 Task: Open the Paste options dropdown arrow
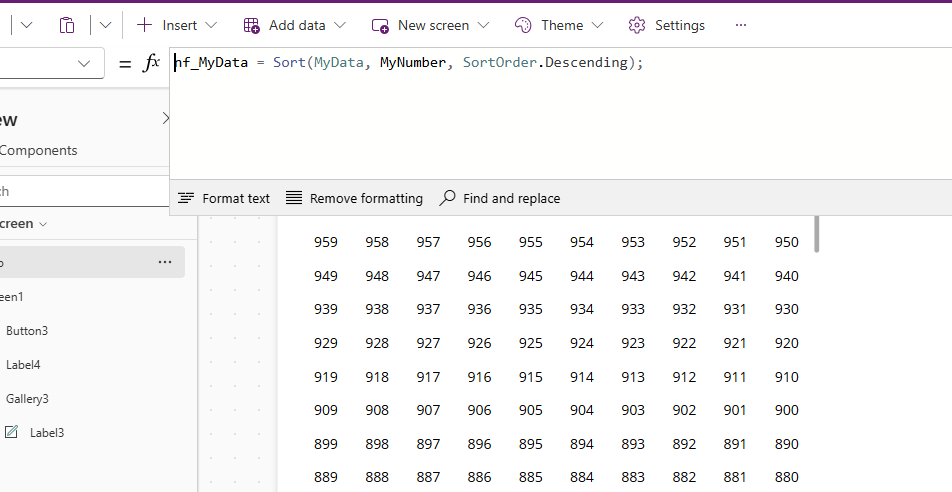pos(106,26)
